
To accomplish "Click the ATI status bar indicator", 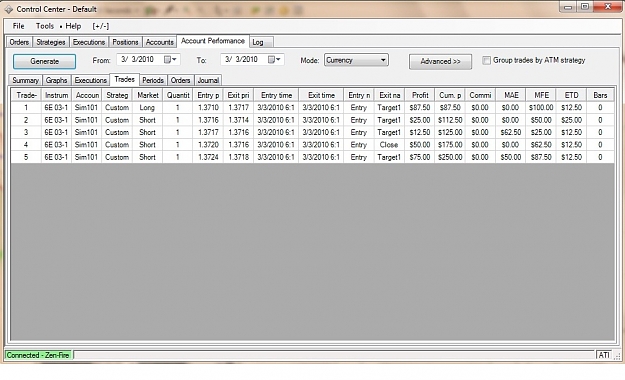I will click(604, 355).
